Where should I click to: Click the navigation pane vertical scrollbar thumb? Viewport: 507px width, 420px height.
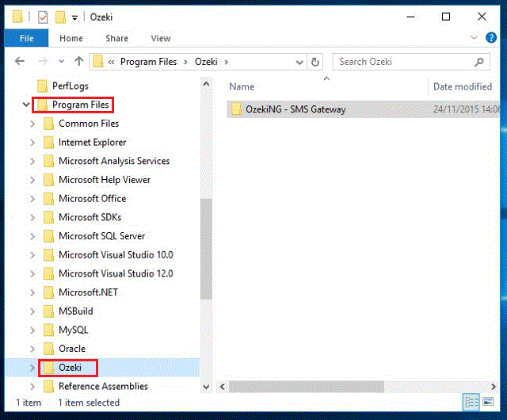(206, 249)
